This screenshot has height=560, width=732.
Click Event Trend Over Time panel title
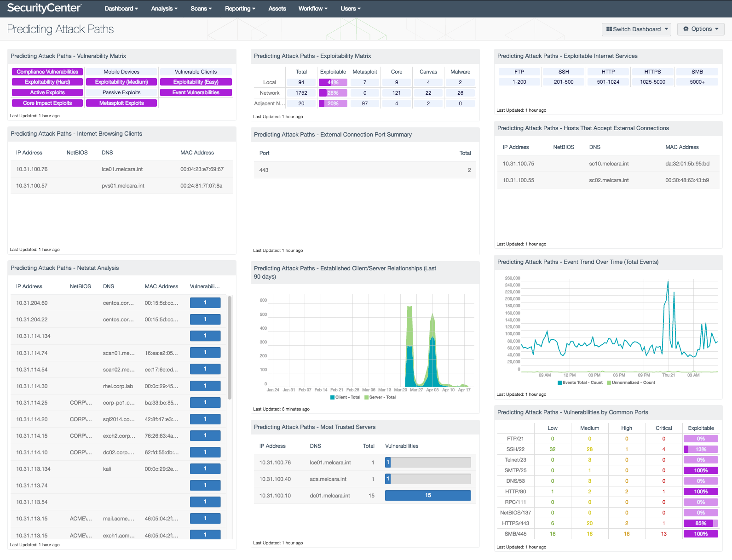[x=578, y=262]
